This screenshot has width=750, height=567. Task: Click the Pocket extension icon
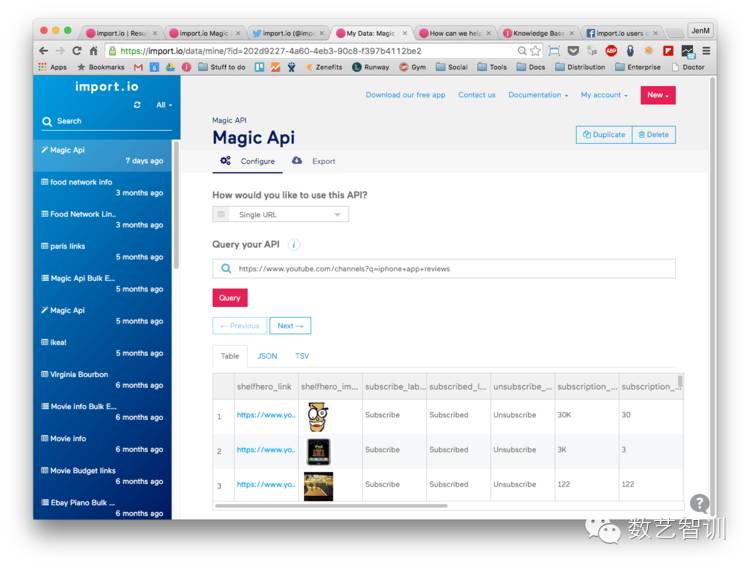tap(573, 51)
